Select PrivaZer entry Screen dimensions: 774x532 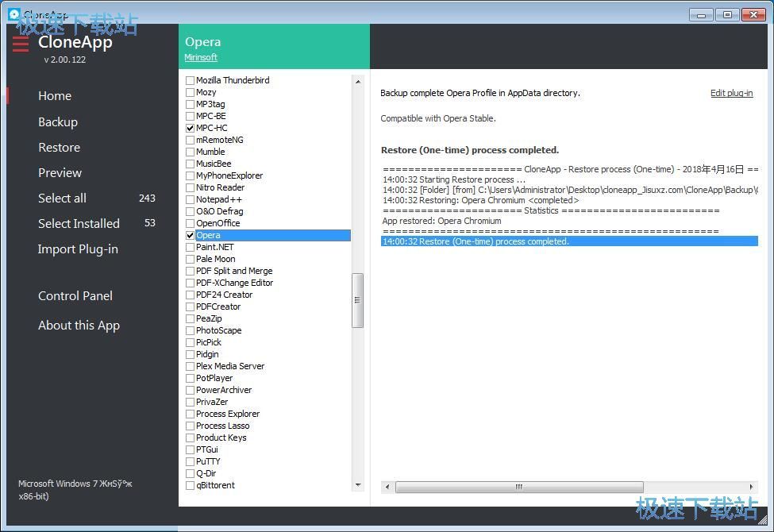tap(212, 402)
